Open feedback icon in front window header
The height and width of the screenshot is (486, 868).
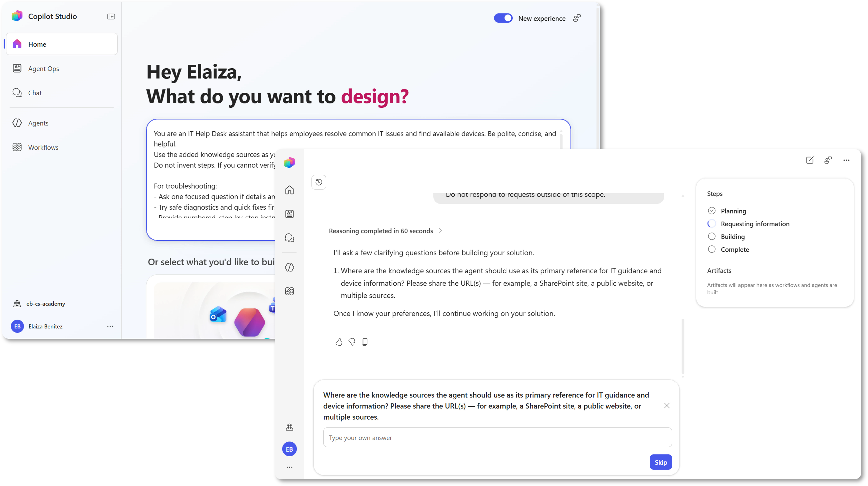click(x=828, y=160)
